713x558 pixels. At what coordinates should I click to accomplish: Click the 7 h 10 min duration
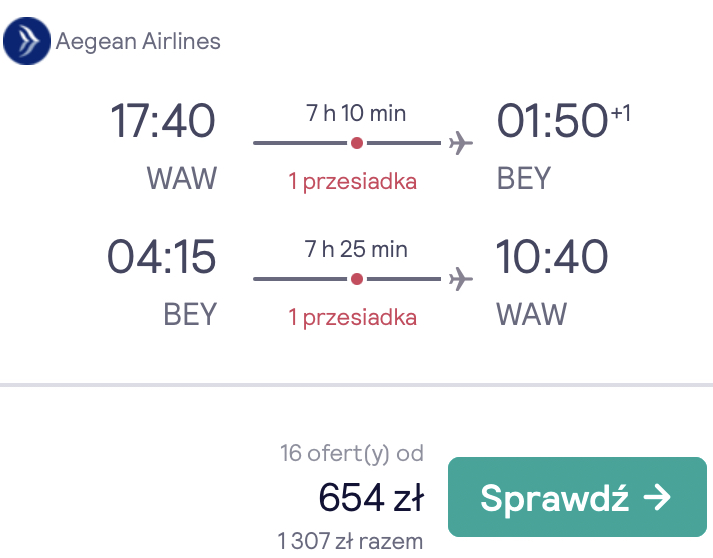[x=356, y=113]
